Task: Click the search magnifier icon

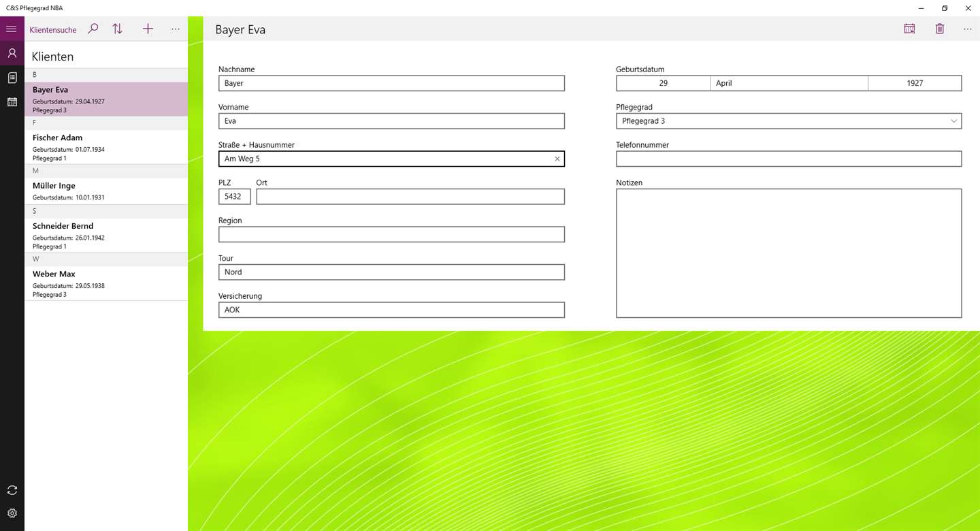Action: point(93,29)
